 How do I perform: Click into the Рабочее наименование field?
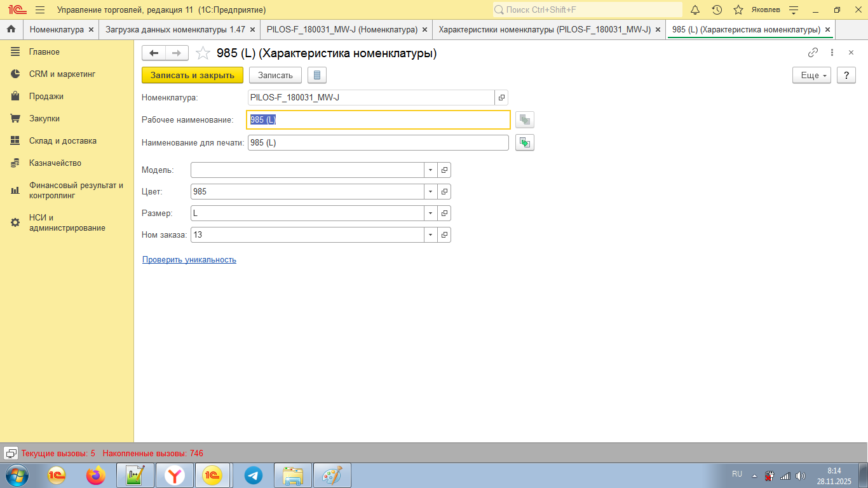(379, 120)
